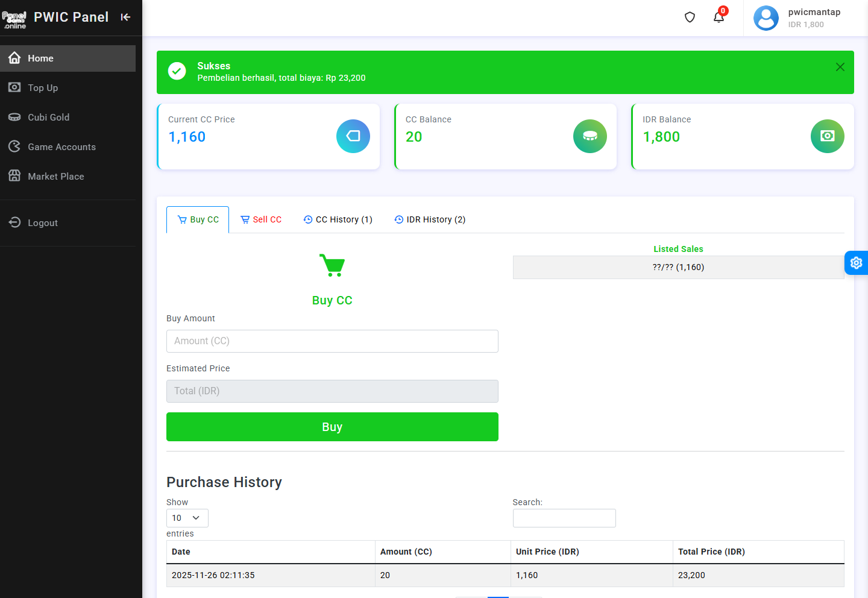Collapse the sidebar with the arrow icon
Image resolution: width=868 pixels, height=598 pixels.
pyautogui.click(x=125, y=17)
